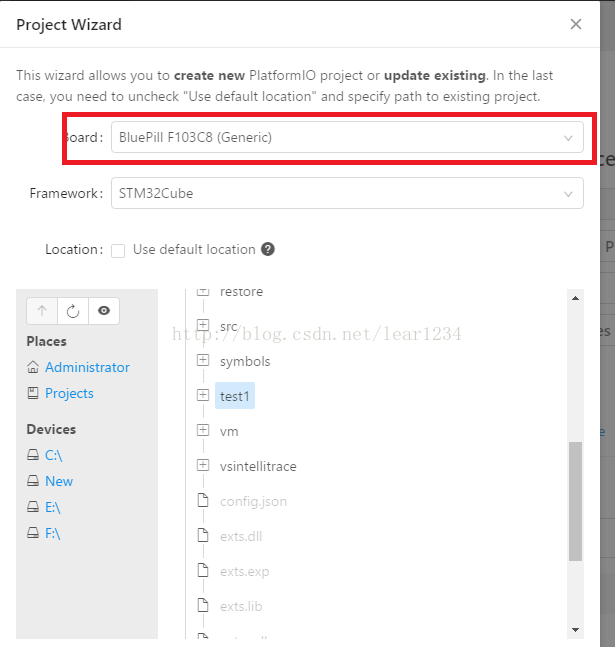
Task: Click the exts.exp file entry
Action: 245,572
